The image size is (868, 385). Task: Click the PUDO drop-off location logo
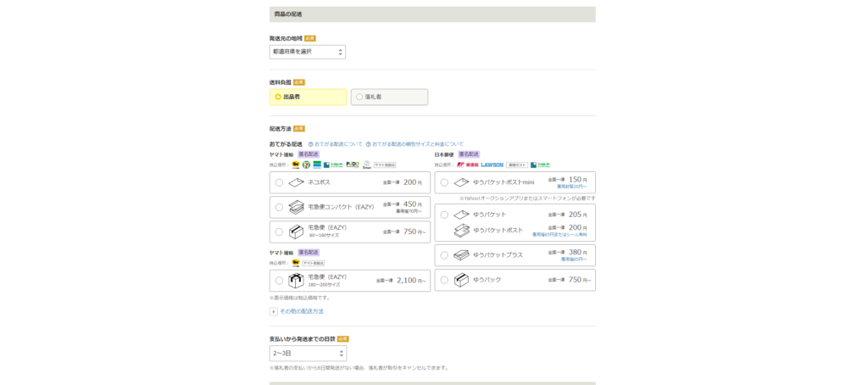click(x=353, y=165)
